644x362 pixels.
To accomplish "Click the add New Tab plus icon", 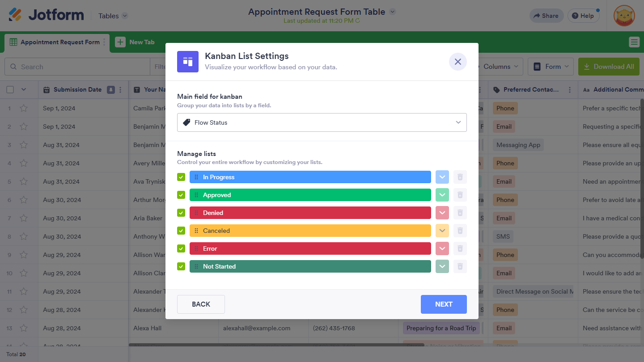I will 120,42.
